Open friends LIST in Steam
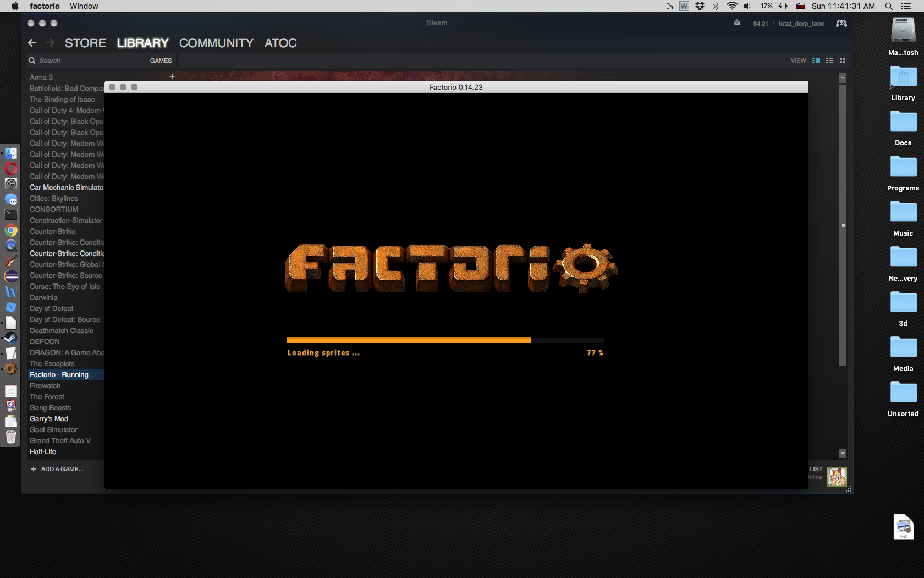The image size is (924, 578). click(816, 469)
